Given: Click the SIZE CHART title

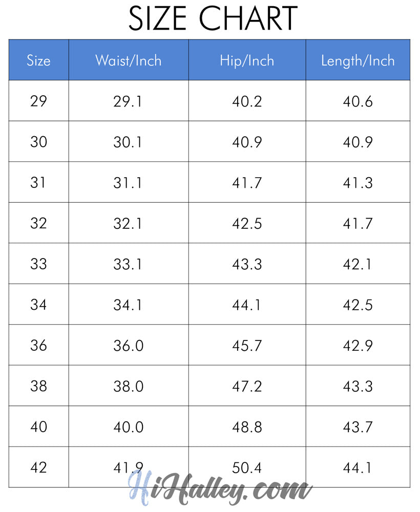Looking at the screenshot, I should point(213,18).
